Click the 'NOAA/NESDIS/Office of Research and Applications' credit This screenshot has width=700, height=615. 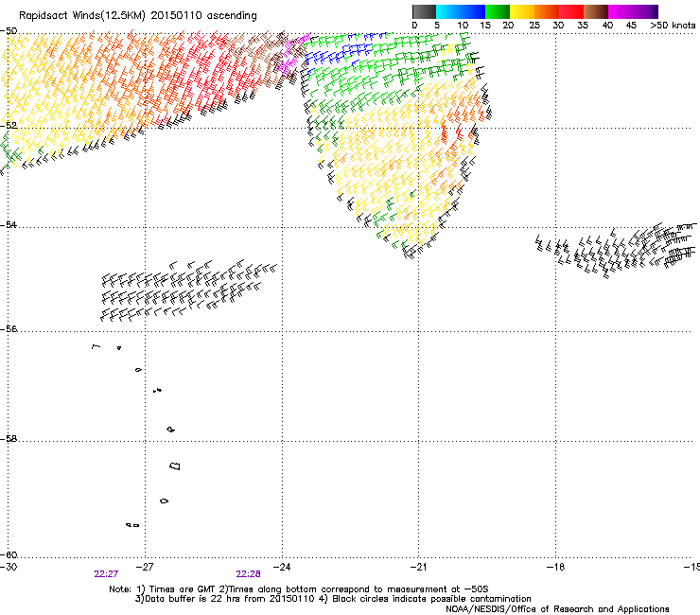point(557,609)
